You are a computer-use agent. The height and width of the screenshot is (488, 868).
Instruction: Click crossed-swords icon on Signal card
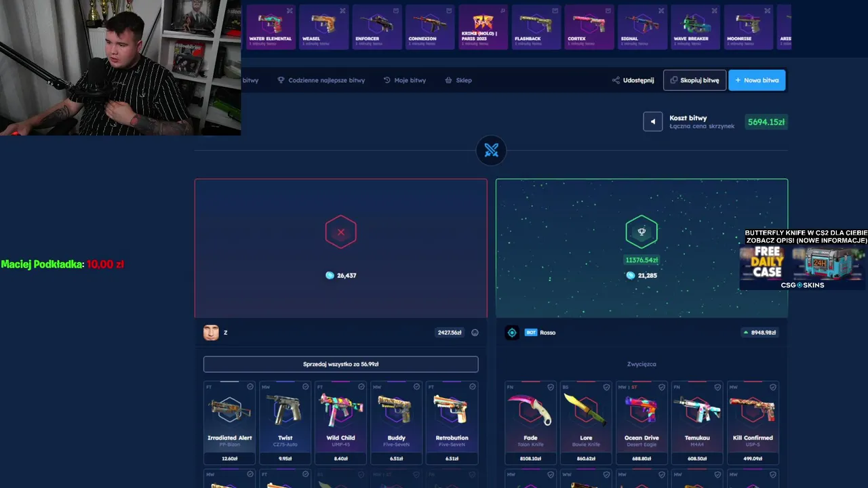(x=661, y=11)
